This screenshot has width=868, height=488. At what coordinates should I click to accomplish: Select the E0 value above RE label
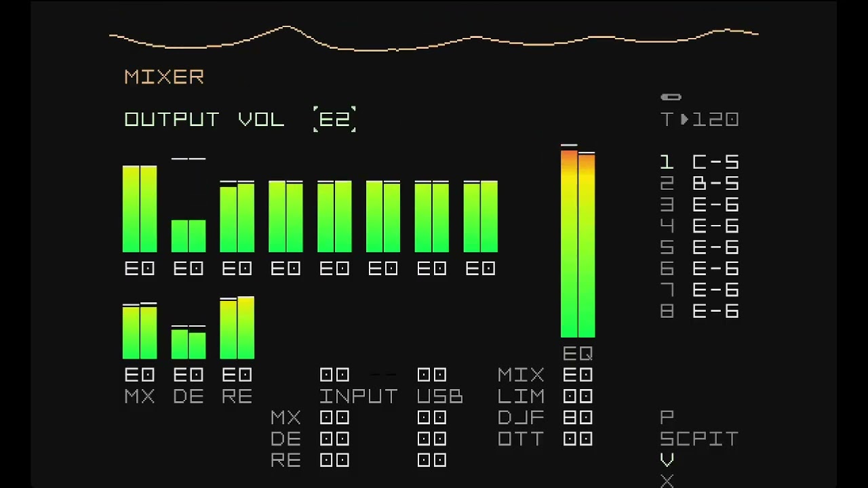pos(237,375)
